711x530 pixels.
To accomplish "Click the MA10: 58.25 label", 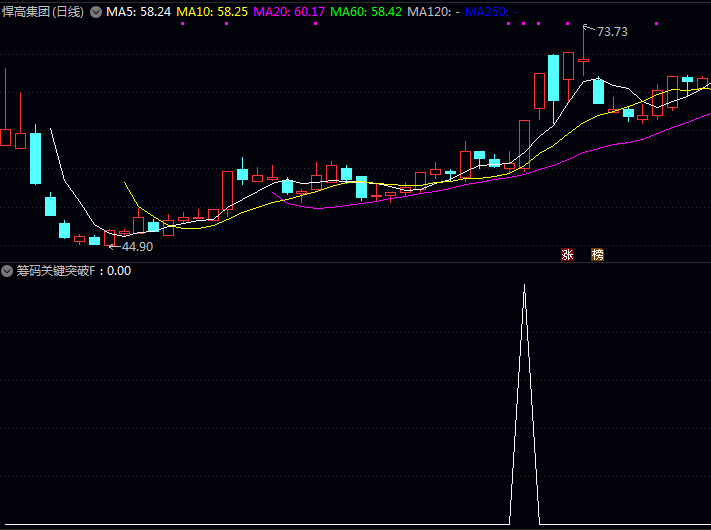I will pyautogui.click(x=212, y=12).
